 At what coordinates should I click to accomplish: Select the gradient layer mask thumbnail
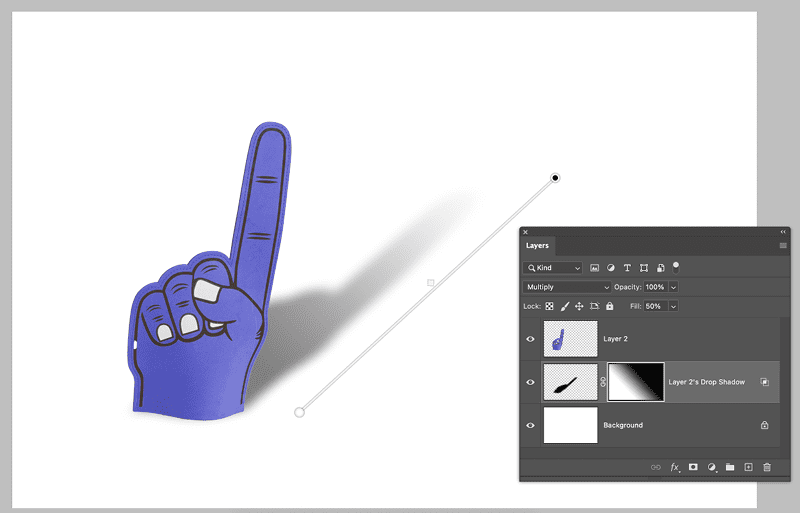[x=636, y=382]
